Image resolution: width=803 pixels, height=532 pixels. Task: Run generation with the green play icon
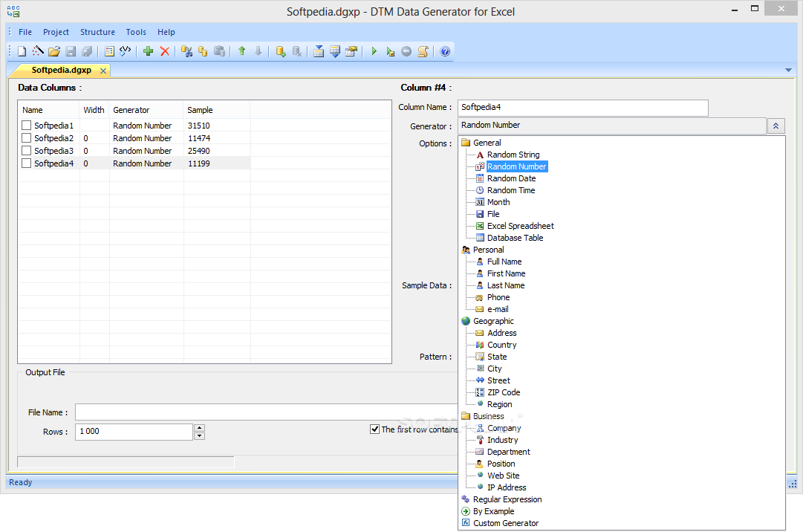pos(374,51)
